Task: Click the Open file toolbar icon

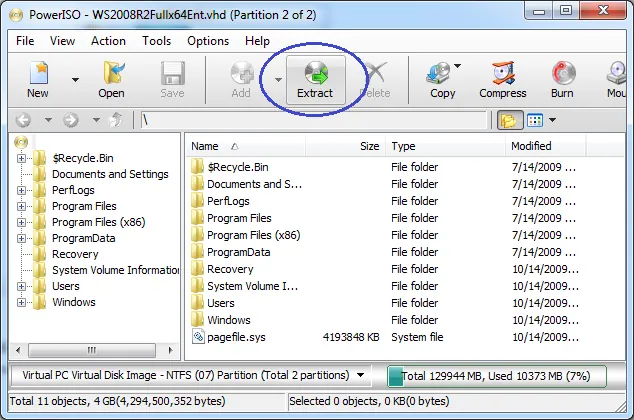Action: (x=112, y=73)
